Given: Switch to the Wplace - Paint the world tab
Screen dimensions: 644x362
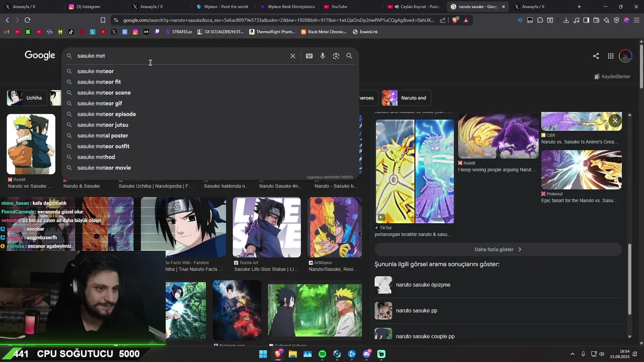Looking at the screenshot, I should [223, 7].
